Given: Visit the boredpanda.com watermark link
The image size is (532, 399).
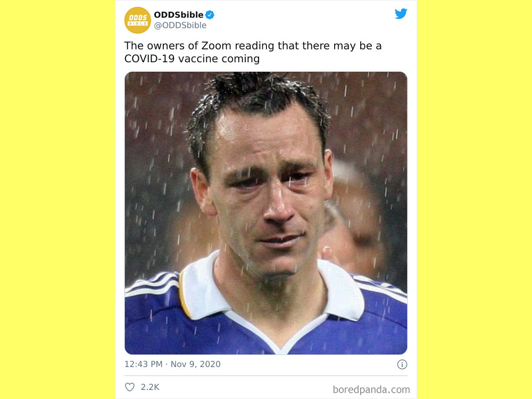Looking at the screenshot, I should [x=371, y=389].
